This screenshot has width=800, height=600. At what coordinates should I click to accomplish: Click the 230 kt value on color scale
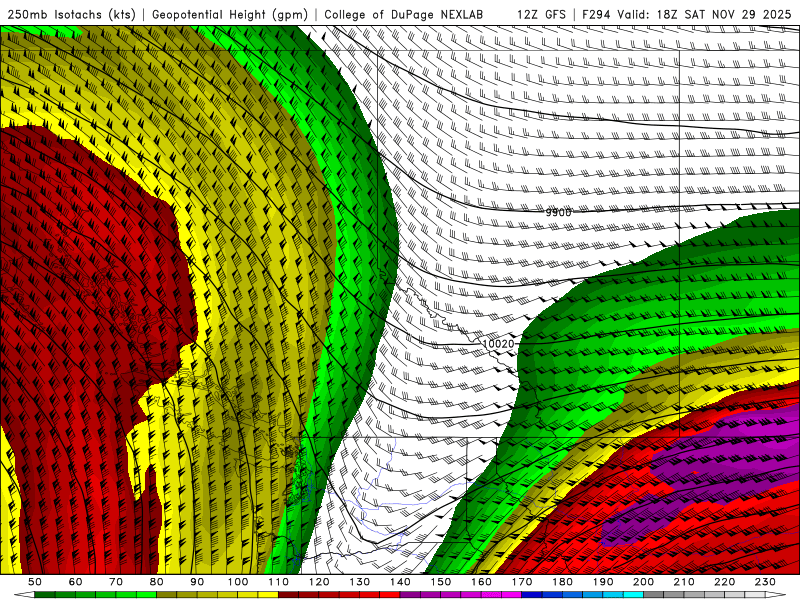point(765,582)
